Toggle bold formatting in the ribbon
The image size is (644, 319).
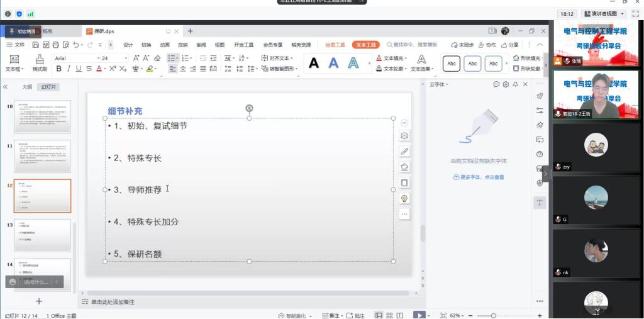(x=59, y=69)
